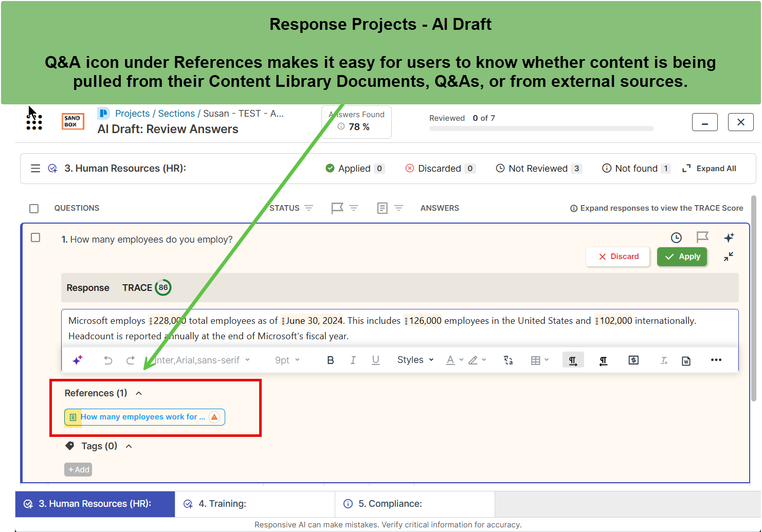Flag question 1 with the flag icon
The height and width of the screenshot is (532, 762).
point(702,237)
